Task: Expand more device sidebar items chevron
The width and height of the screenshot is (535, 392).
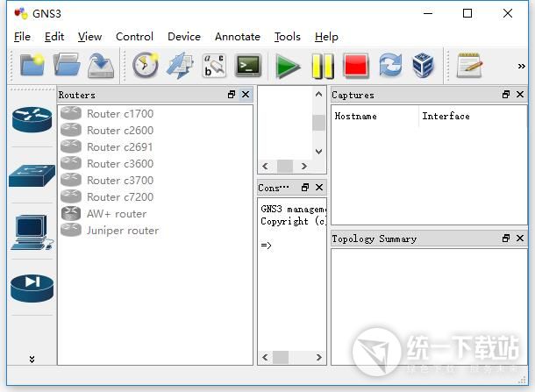Action: pos(32,359)
